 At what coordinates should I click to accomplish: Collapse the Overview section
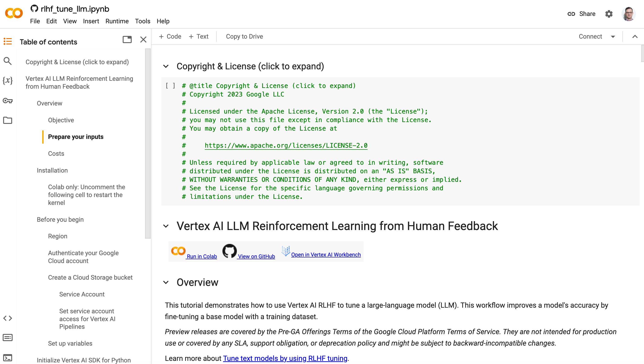click(x=166, y=283)
